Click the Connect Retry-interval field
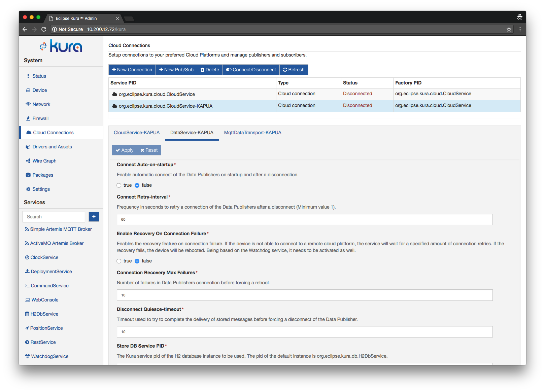This screenshot has height=392, width=545. pyautogui.click(x=305, y=219)
